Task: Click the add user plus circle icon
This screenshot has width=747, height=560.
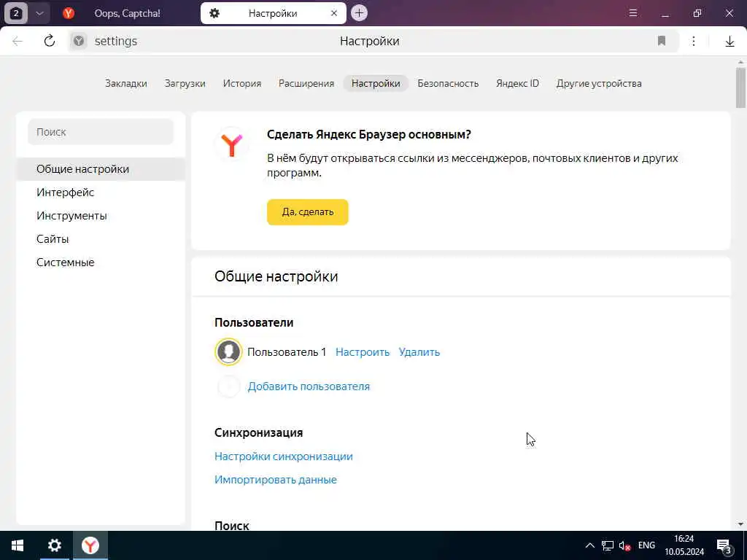Action: pos(228,386)
